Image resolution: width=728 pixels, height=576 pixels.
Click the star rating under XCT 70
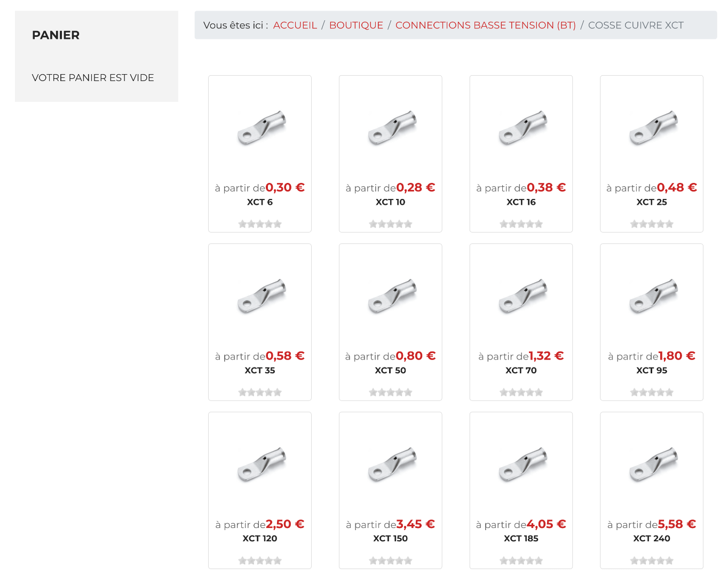tap(521, 393)
